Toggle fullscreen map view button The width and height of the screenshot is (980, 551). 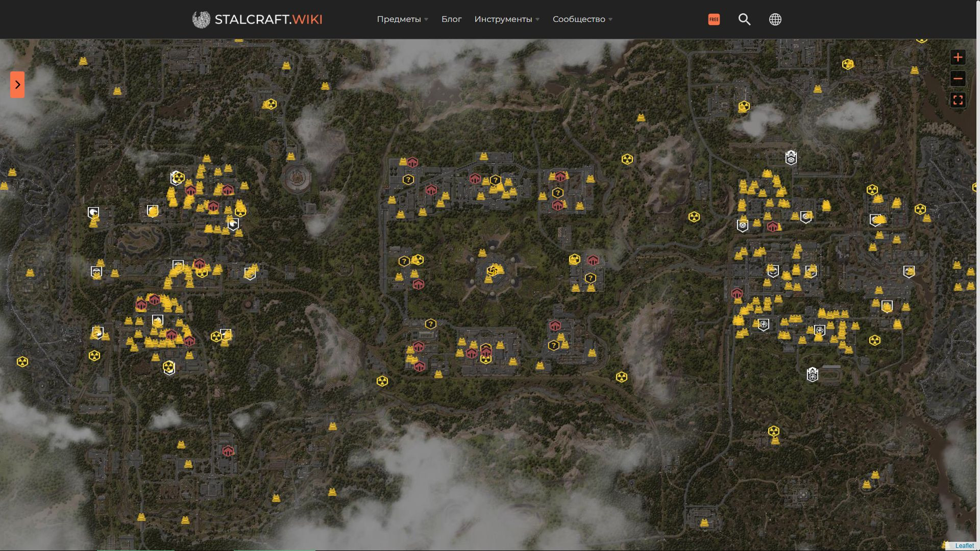pyautogui.click(x=958, y=100)
